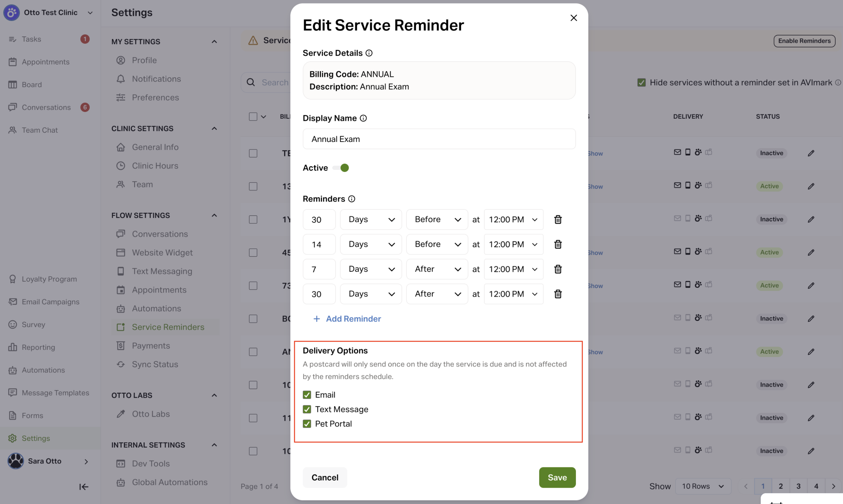Check the first table row checkbox

[x=253, y=153]
